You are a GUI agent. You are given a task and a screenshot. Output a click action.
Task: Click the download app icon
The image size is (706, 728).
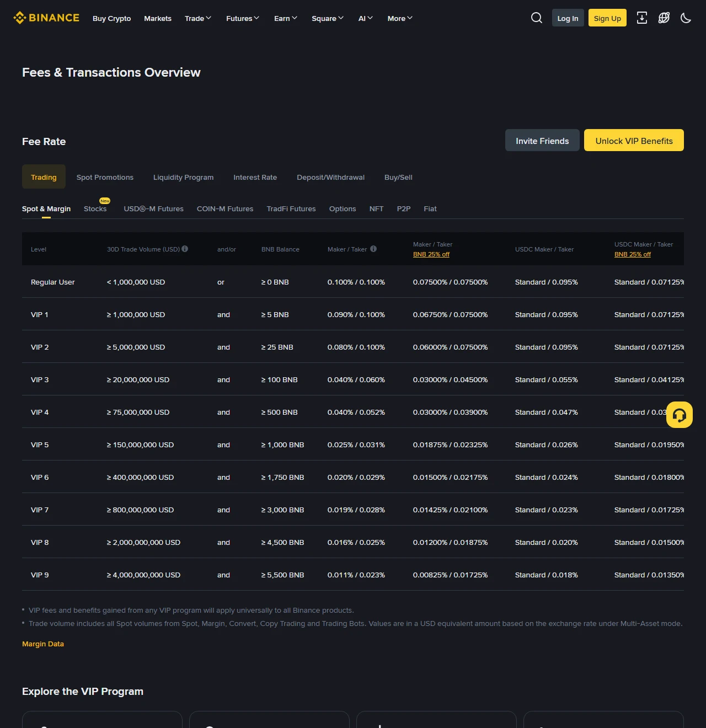click(642, 18)
